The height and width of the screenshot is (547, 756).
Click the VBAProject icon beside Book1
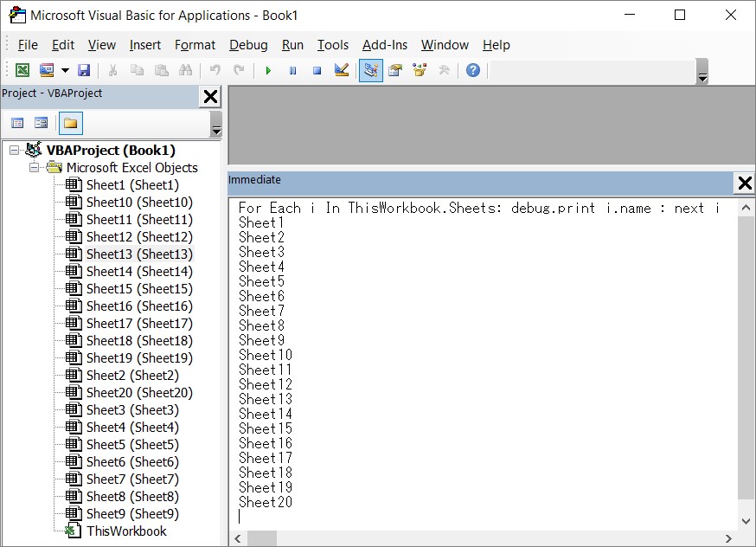(x=33, y=150)
